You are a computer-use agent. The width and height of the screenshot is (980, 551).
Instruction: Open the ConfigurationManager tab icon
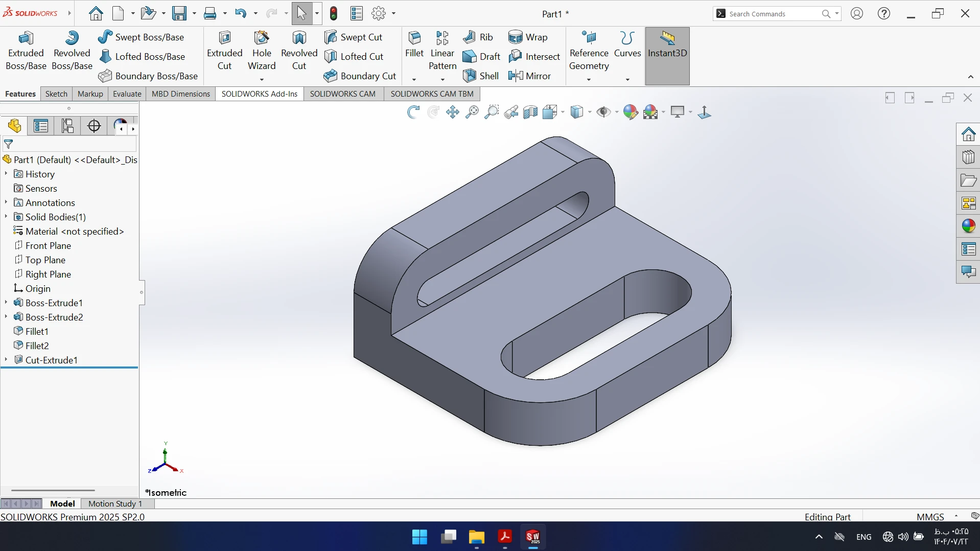click(x=67, y=126)
